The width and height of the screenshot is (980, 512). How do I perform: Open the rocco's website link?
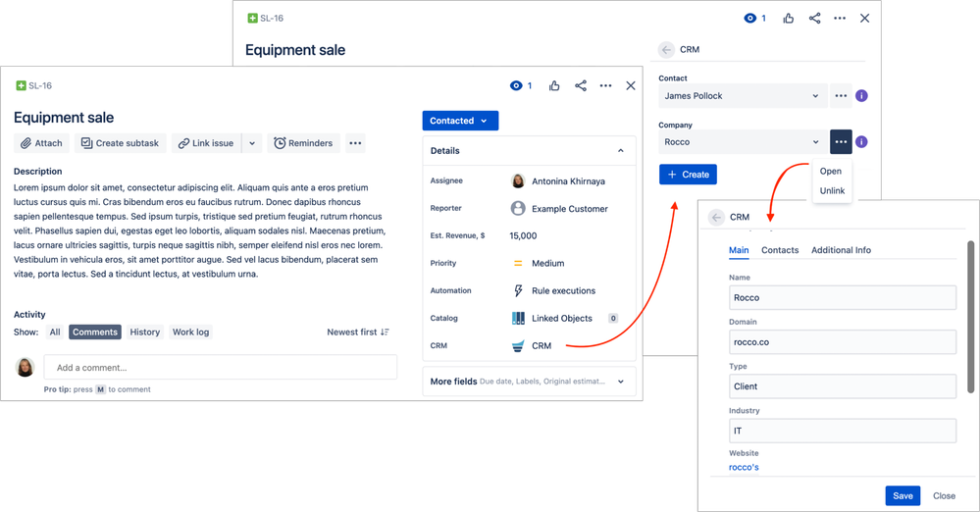744,467
